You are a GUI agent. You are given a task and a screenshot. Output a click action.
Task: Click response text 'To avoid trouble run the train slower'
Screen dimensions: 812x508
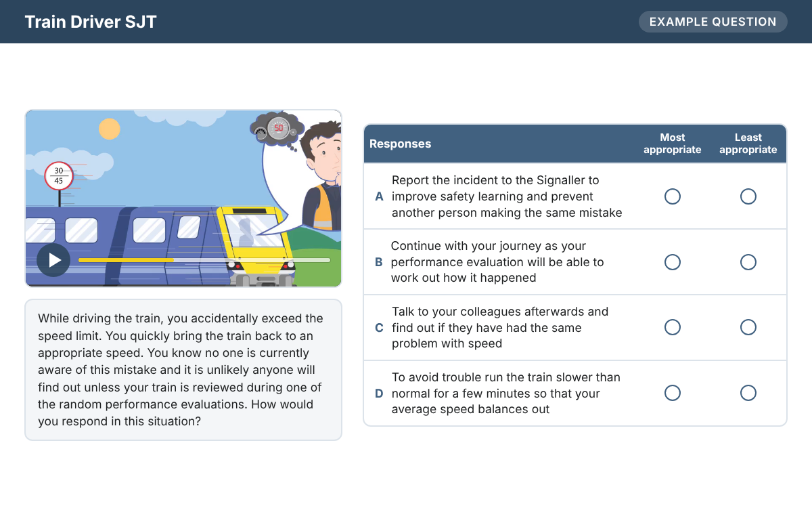coord(506,393)
